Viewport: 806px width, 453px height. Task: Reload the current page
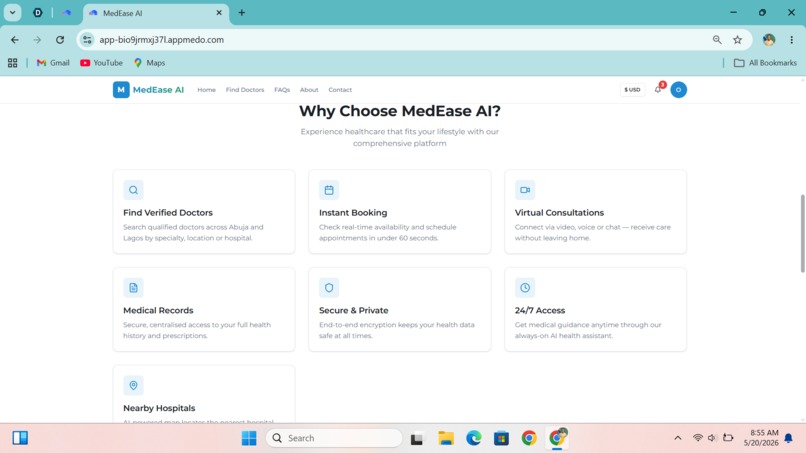(x=60, y=40)
